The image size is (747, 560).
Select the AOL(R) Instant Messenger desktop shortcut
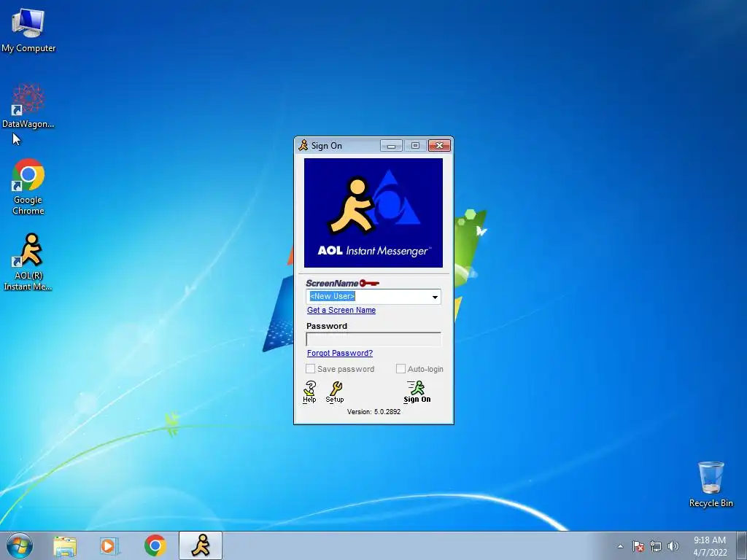(28, 262)
